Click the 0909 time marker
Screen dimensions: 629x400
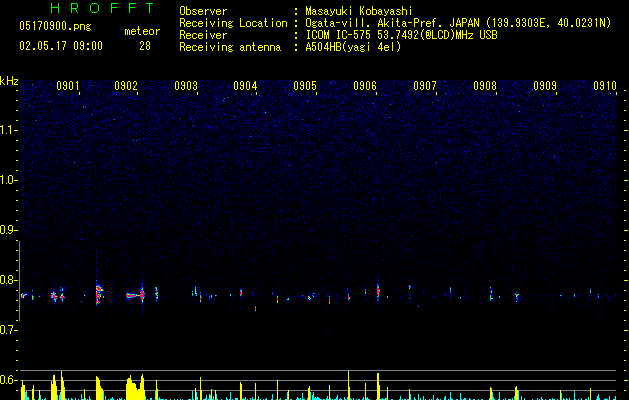[545, 86]
